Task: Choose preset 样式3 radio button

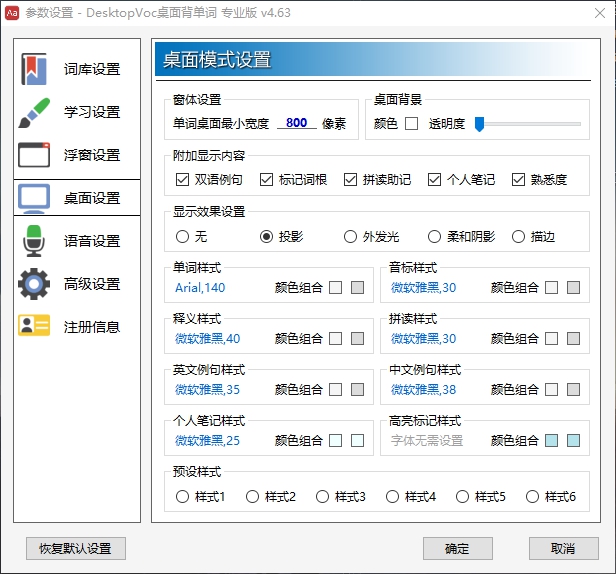Action: (x=322, y=496)
